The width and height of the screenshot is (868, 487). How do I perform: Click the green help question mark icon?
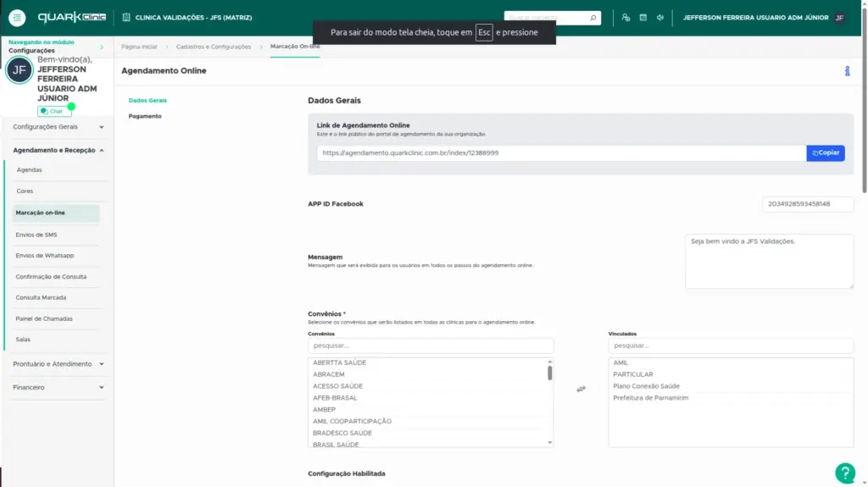(x=844, y=473)
